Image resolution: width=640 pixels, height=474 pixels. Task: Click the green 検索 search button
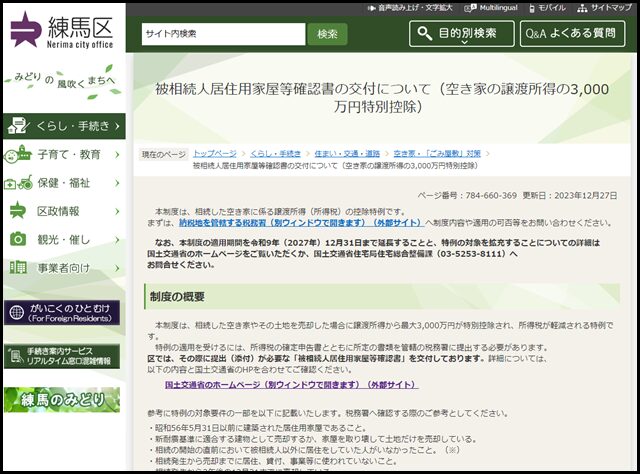(327, 34)
